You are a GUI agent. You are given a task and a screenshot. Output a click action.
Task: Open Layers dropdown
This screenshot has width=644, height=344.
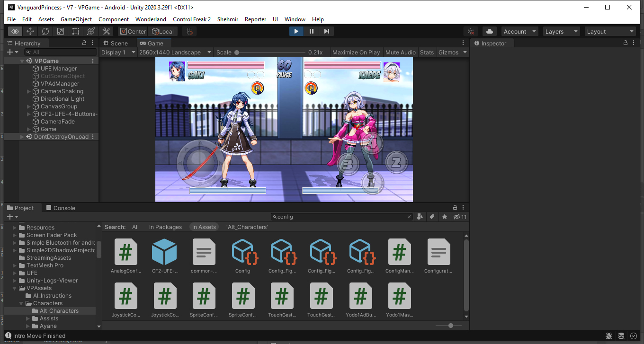562,31
